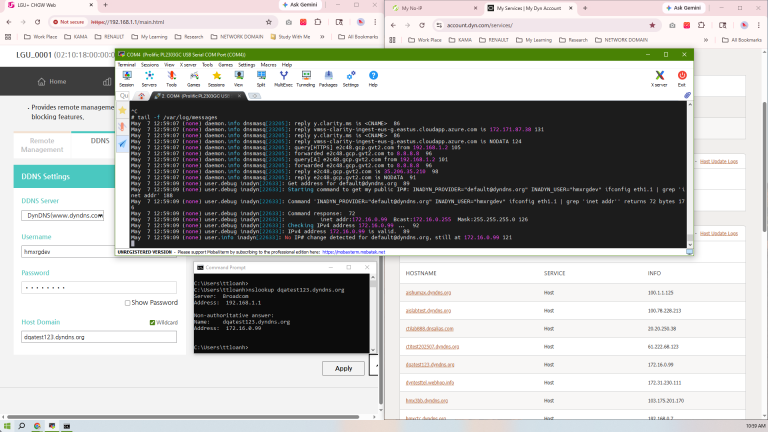Open Chrome from the Windows taskbar
This screenshot has height=432, width=768.
(37, 426)
